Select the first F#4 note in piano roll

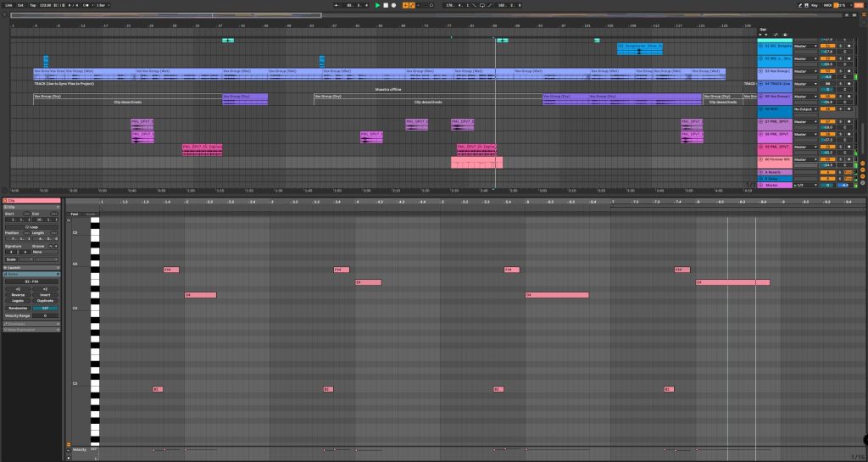(x=171, y=270)
